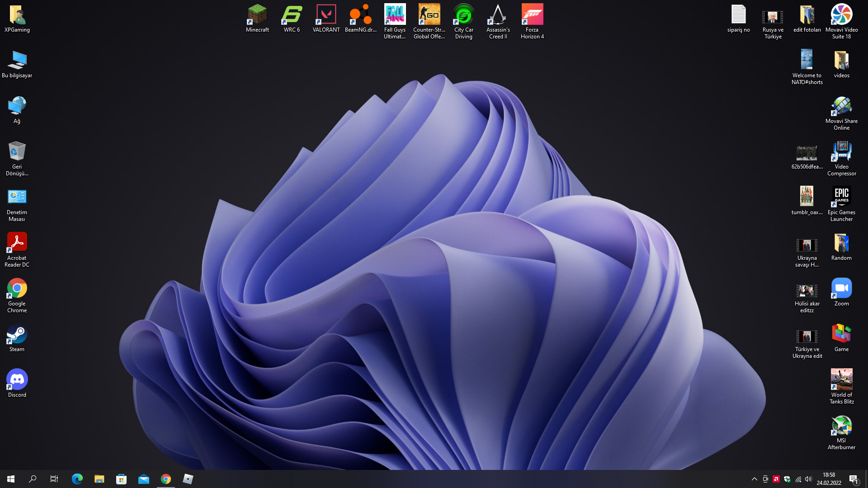Viewport: 868px width, 488px height.
Task: Select Epic Games Launcher shortcut
Action: coord(842,205)
